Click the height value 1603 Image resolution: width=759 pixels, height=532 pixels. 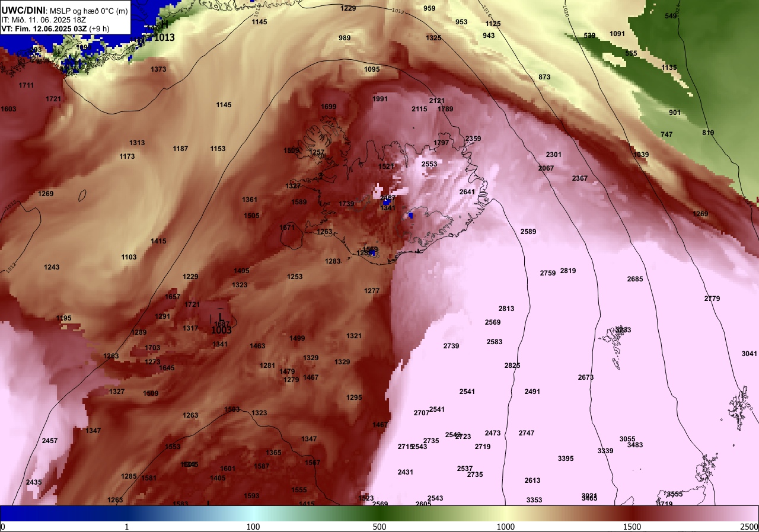(8, 109)
